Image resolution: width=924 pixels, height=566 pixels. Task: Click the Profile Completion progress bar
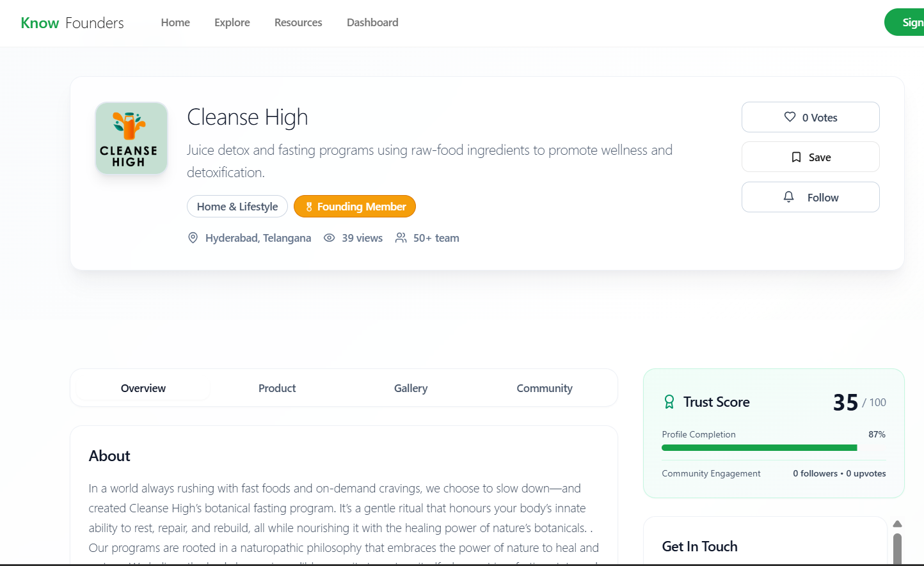click(x=759, y=448)
